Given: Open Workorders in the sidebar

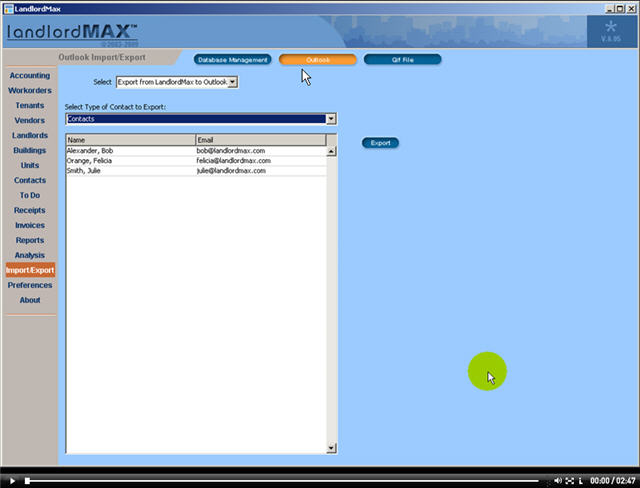Looking at the screenshot, I should point(30,90).
